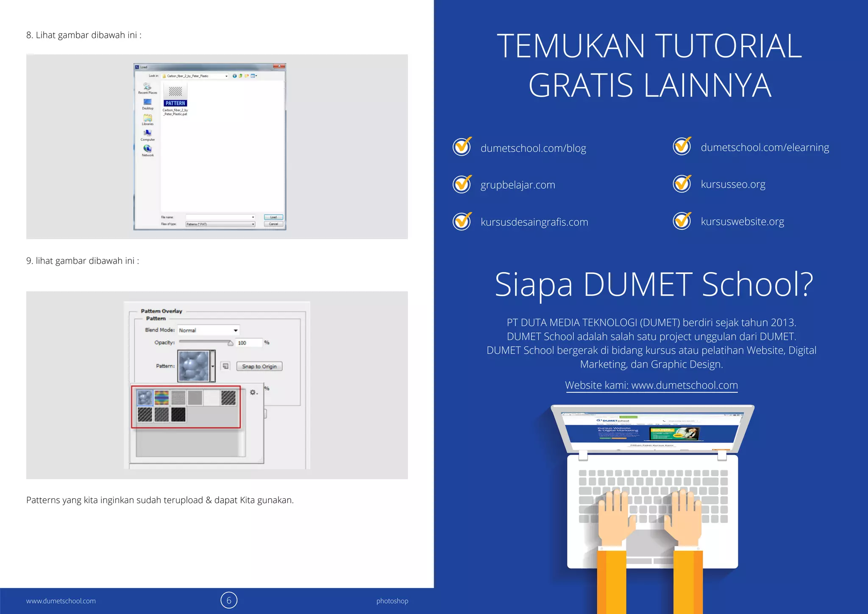Create new preset from current pattern icon

(225, 366)
